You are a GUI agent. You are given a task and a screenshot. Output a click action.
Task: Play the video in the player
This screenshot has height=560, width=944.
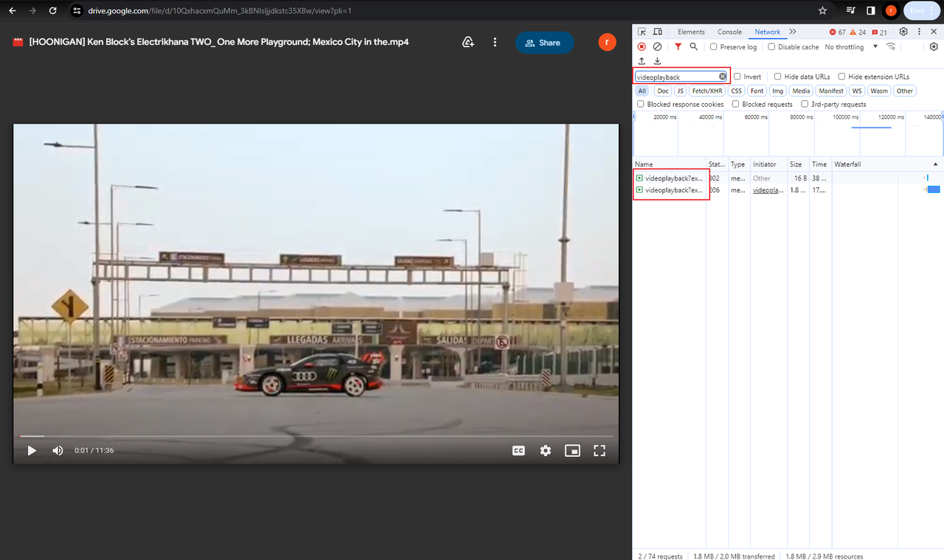point(31,450)
